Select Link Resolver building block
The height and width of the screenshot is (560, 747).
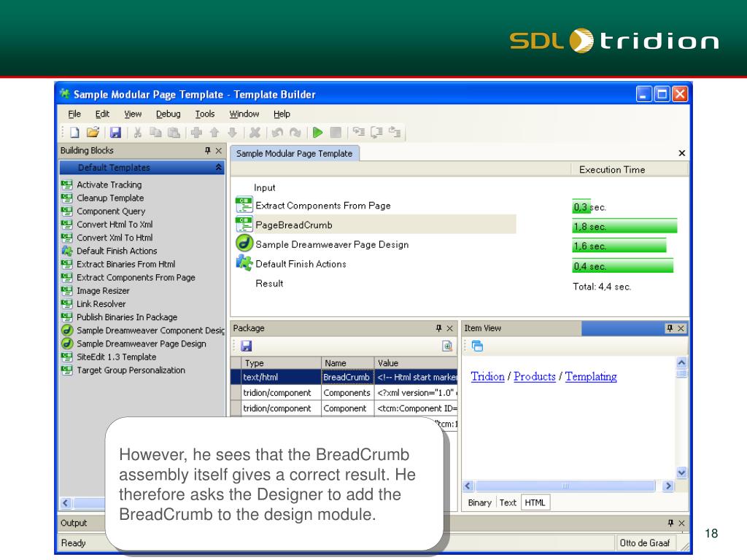(101, 304)
